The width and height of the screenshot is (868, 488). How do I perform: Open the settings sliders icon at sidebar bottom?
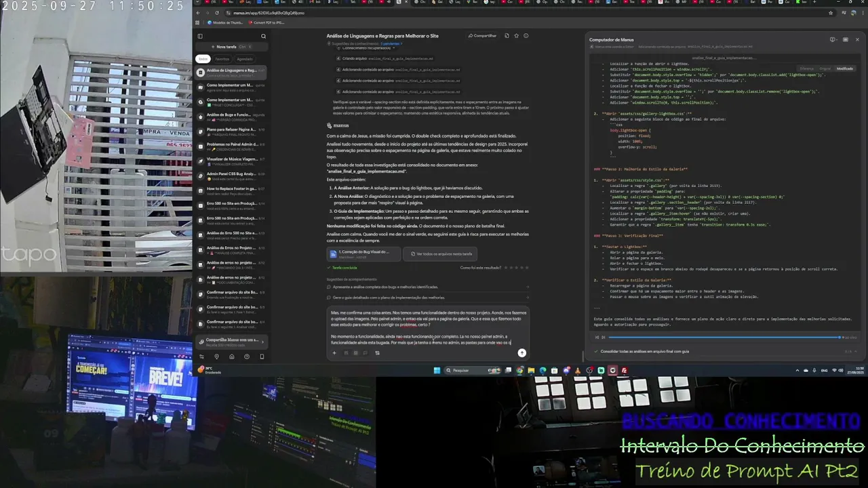[x=201, y=357]
